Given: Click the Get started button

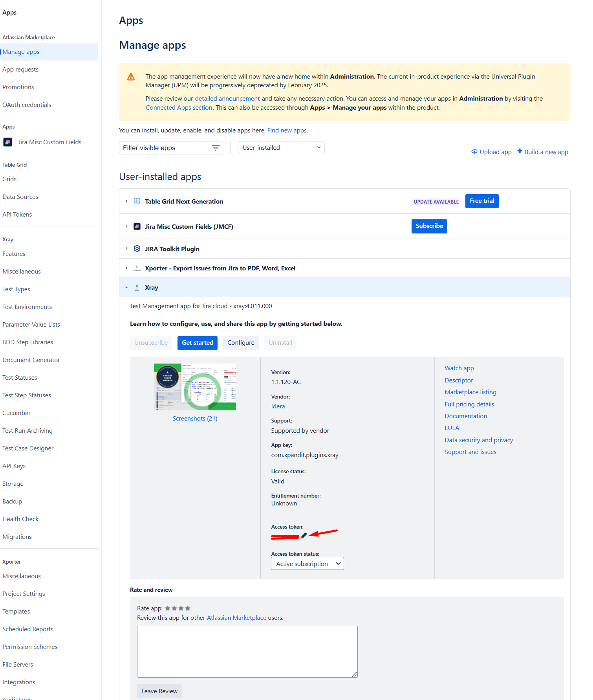Looking at the screenshot, I should pos(198,343).
